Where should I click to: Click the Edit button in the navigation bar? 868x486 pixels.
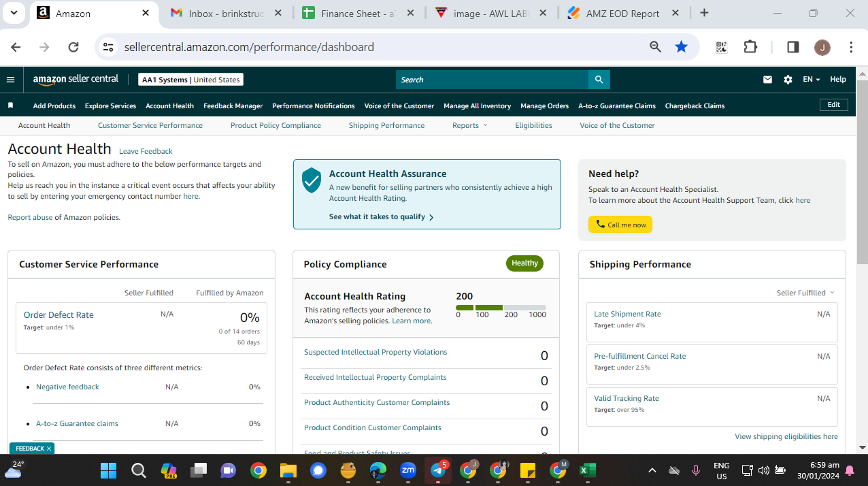(x=833, y=105)
